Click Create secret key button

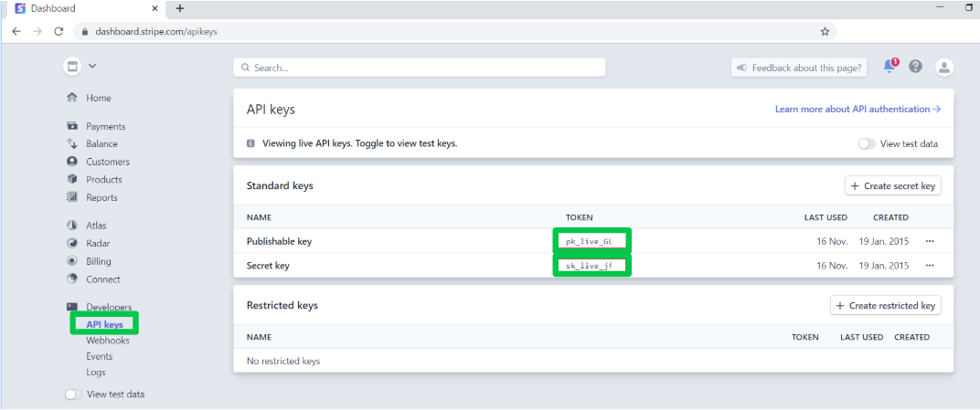coord(893,185)
